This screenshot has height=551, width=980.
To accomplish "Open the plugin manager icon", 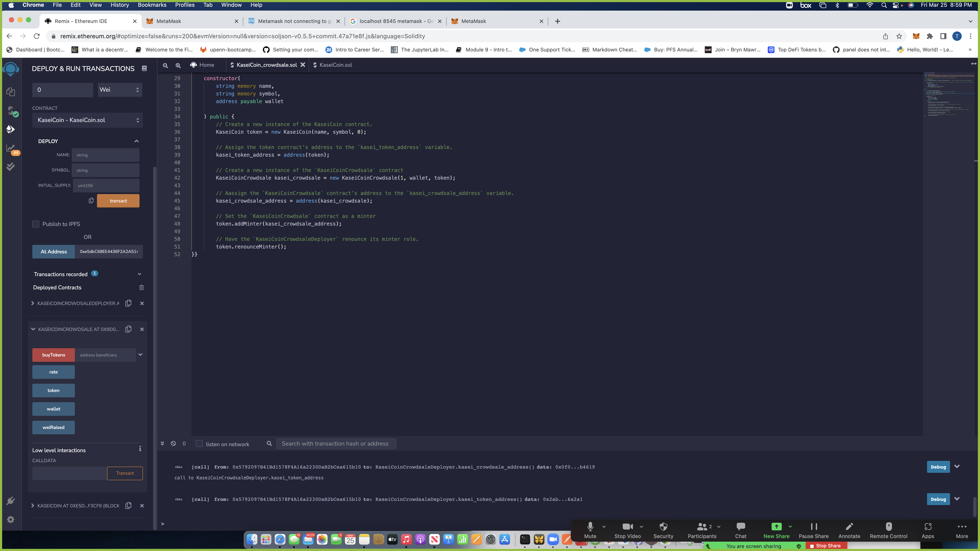I will tap(11, 501).
